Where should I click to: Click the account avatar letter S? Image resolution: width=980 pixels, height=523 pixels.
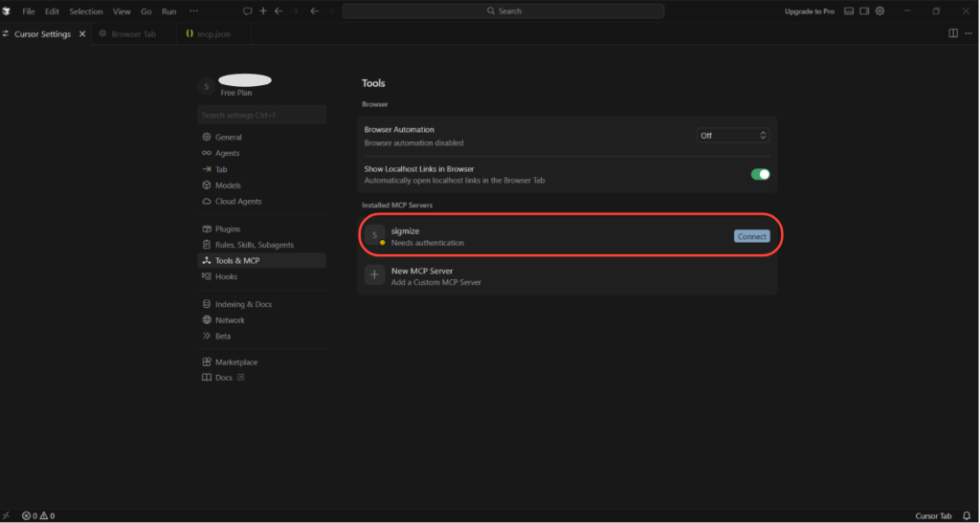[207, 86]
